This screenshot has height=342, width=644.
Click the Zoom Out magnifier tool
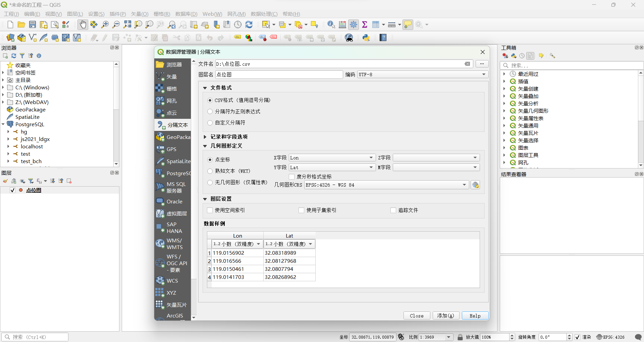(x=116, y=25)
